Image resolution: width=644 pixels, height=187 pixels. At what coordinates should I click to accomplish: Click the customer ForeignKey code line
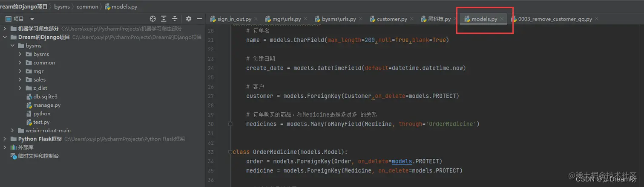pos(353,96)
